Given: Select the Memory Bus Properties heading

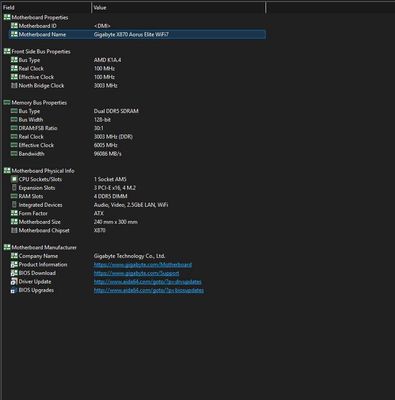Looking at the screenshot, I should [39, 103].
